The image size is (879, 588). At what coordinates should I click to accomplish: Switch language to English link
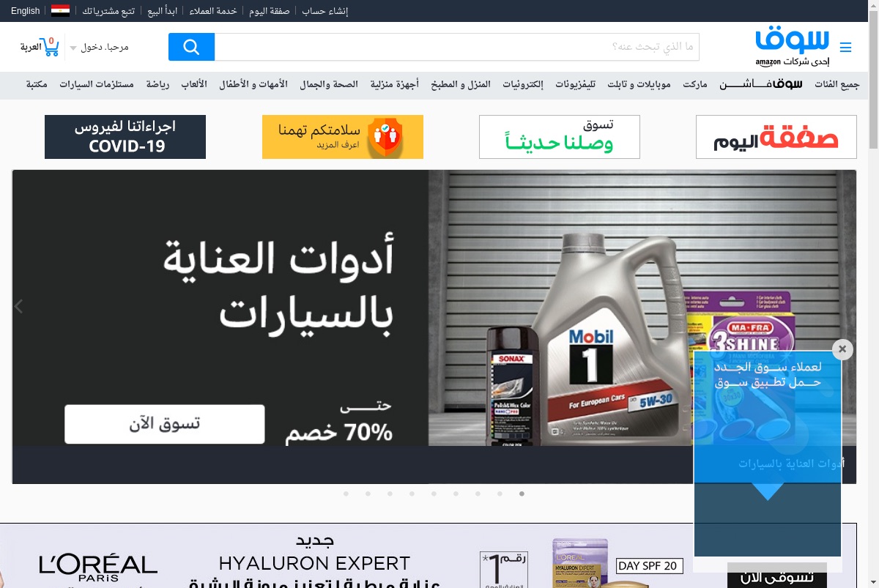(x=26, y=11)
